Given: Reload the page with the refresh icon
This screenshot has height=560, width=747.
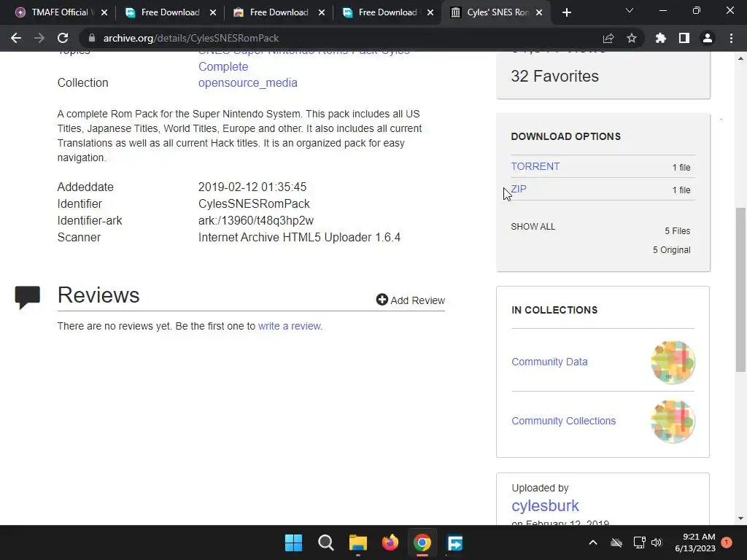Looking at the screenshot, I should tap(63, 38).
